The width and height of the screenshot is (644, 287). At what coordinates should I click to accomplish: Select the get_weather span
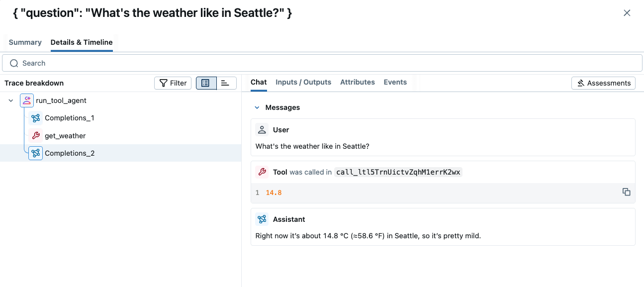[65, 136]
